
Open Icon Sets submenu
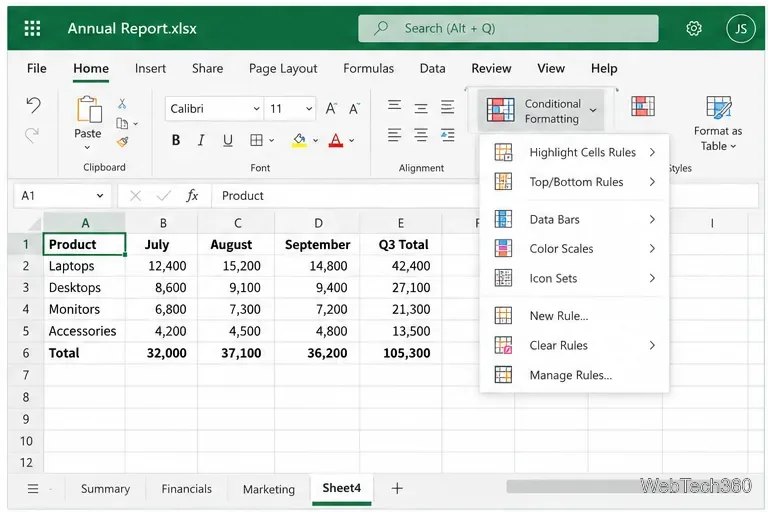[574, 278]
